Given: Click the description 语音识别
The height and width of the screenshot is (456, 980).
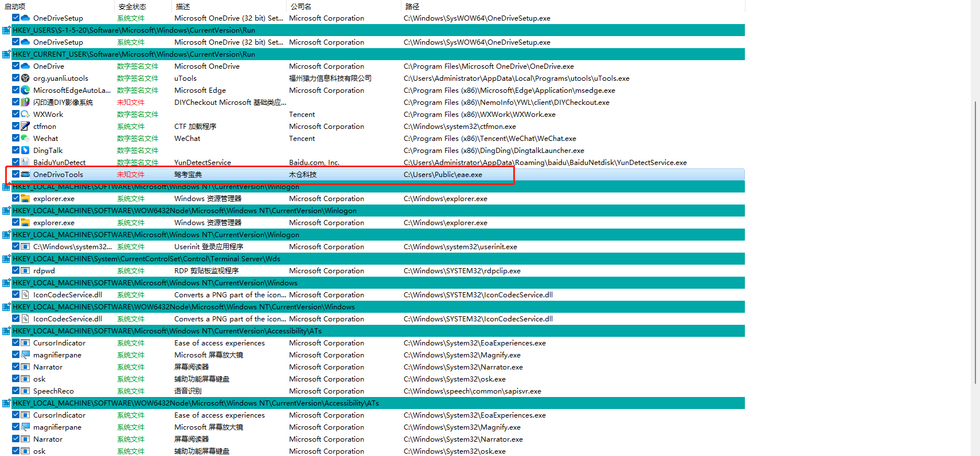Looking at the screenshot, I should coord(188,391).
